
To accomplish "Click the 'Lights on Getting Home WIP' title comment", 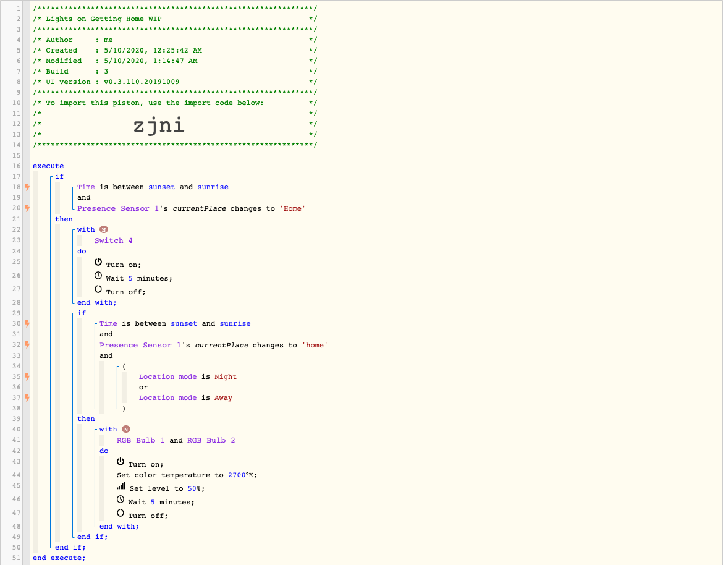I will 104,19.
